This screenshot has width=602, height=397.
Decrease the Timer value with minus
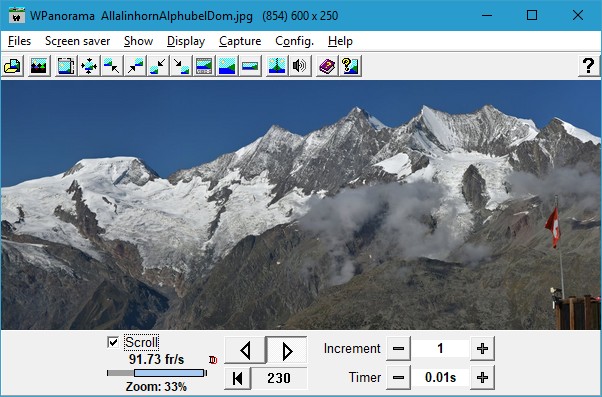pyautogui.click(x=399, y=377)
